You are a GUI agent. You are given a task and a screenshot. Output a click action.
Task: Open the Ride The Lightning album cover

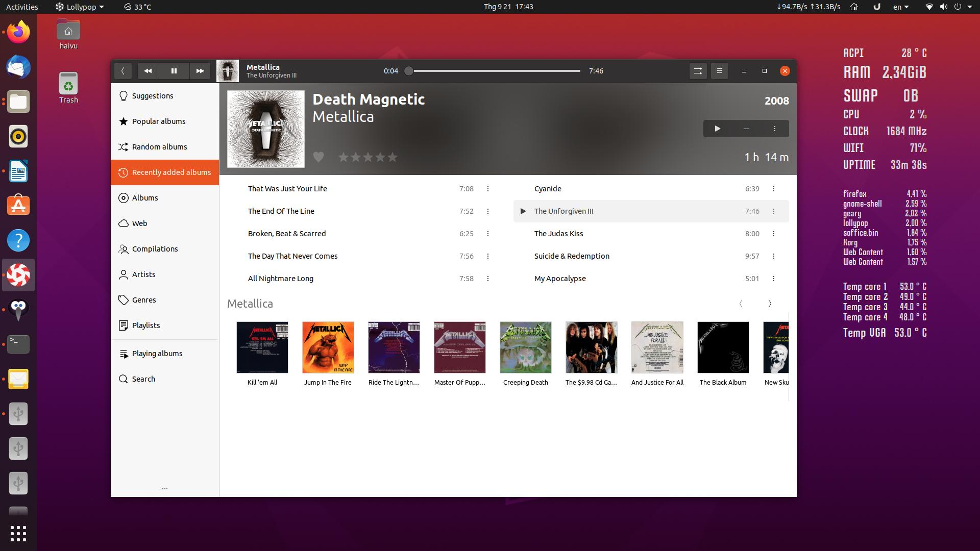(394, 347)
